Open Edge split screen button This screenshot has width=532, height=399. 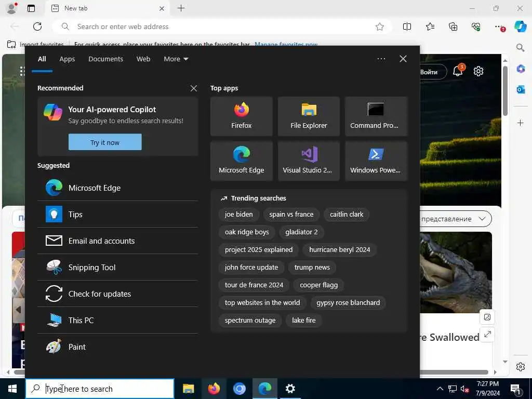[x=407, y=27]
